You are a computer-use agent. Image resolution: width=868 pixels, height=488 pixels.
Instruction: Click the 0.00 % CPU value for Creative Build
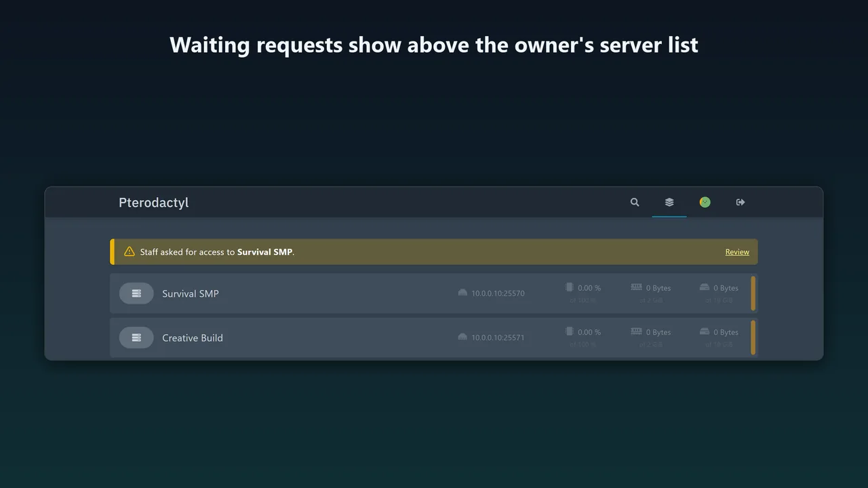pyautogui.click(x=589, y=332)
